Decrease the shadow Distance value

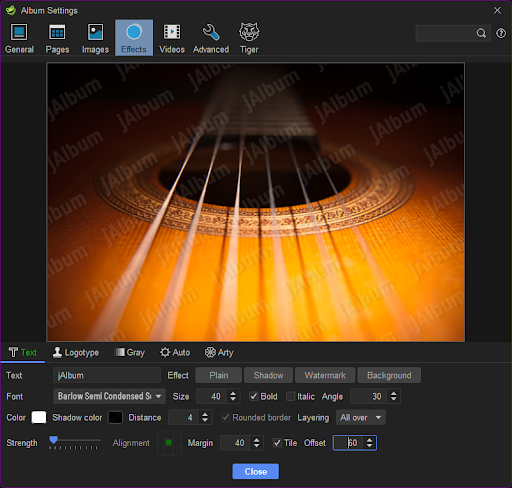click(x=205, y=421)
